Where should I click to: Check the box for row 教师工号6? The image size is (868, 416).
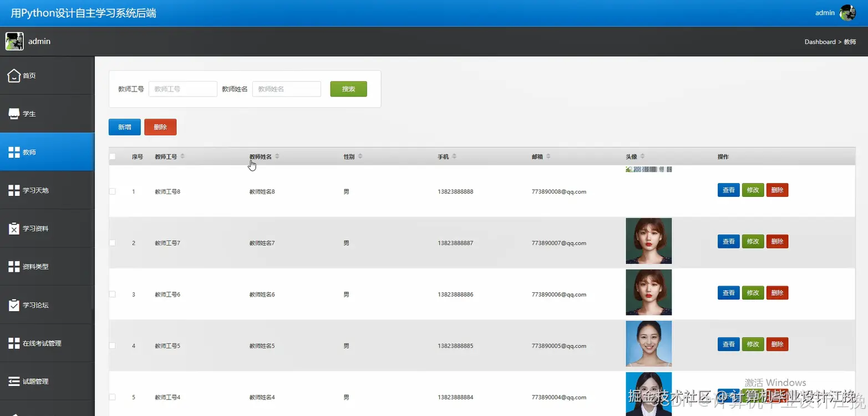tap(113, 294)
